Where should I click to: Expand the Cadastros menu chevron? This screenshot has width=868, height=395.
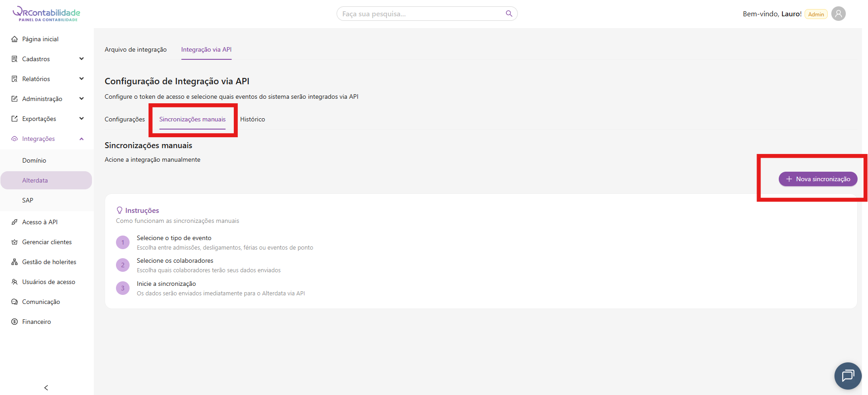(x=82, y=59)
